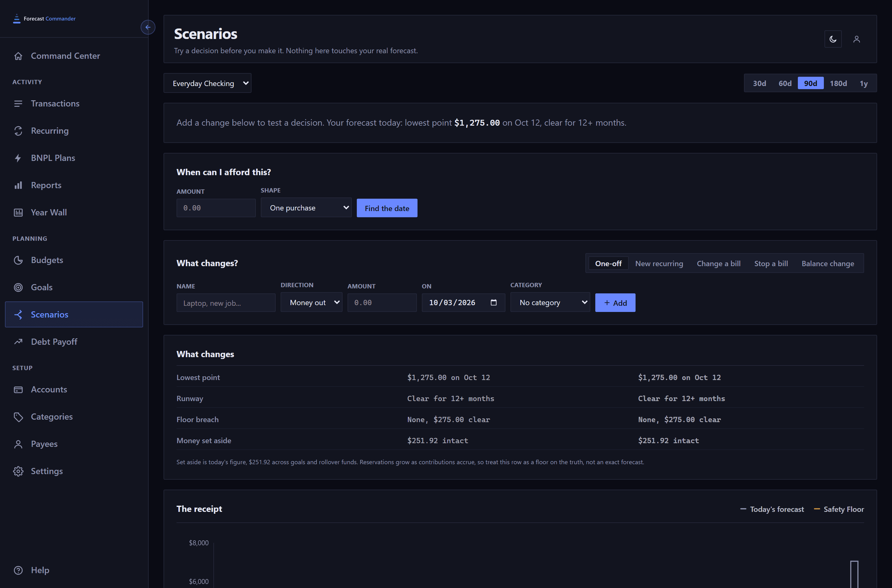The width and height of the screenshot is (892, 588).
Task: Click the Scenarios branch icon
Action: (18, 315)
